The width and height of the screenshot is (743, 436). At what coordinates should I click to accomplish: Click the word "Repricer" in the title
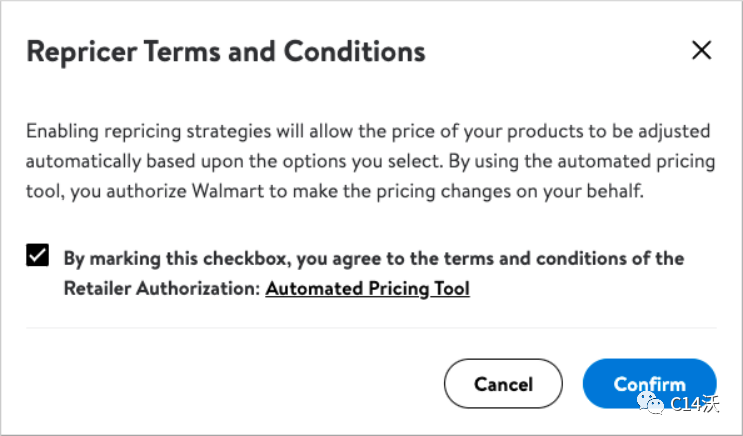[76, 51]
